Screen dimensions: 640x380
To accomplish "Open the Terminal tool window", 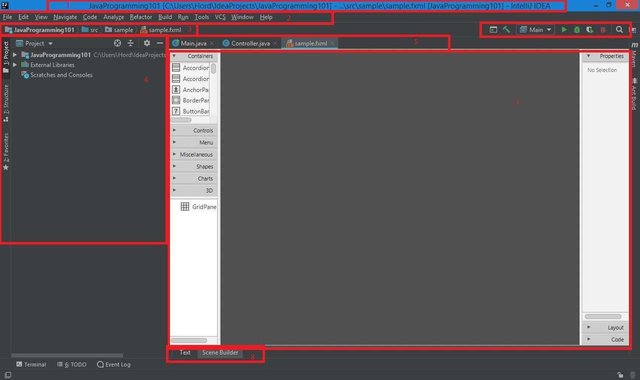I will (31, 364).
